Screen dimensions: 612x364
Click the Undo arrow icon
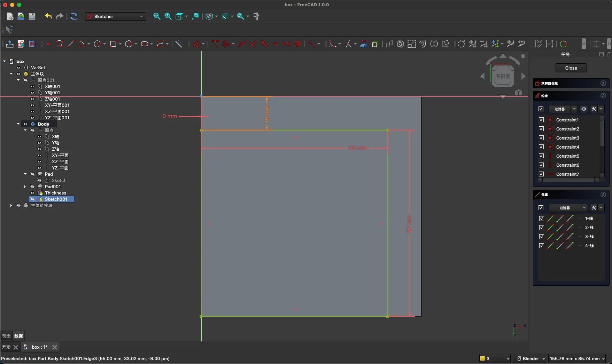48,16
